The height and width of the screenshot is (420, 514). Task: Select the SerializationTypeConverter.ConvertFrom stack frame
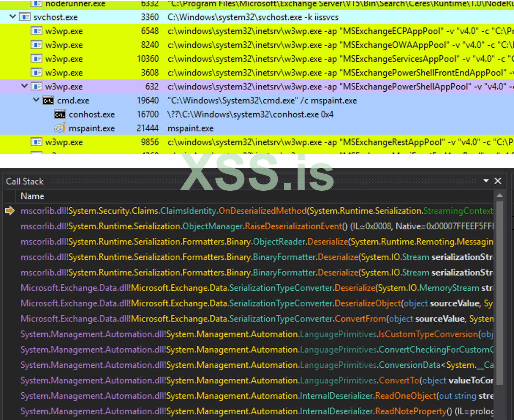tap(190, 319)
